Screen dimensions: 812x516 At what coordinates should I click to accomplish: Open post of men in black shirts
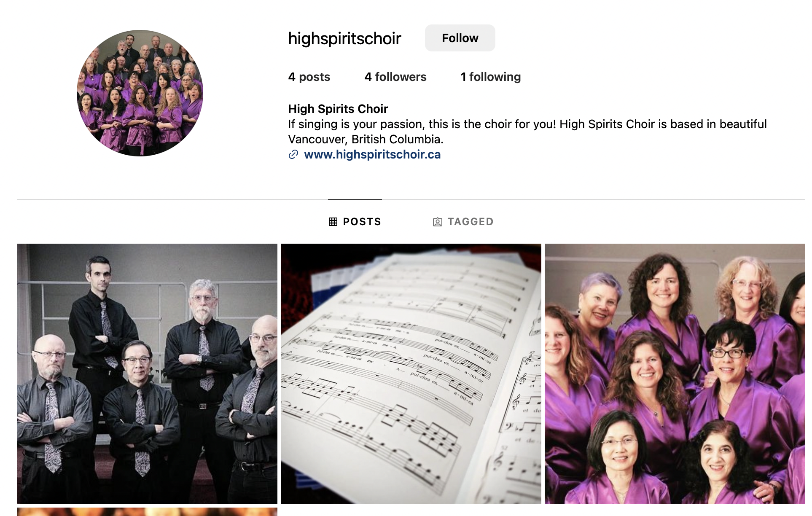coord(147,374)
